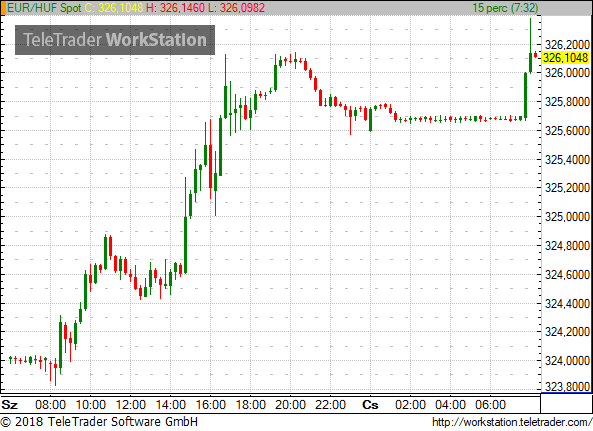Click the 323,8000 price axis label
Image resolution: width=593 pixels, height=431 pixels.
(x=567, y=387)
